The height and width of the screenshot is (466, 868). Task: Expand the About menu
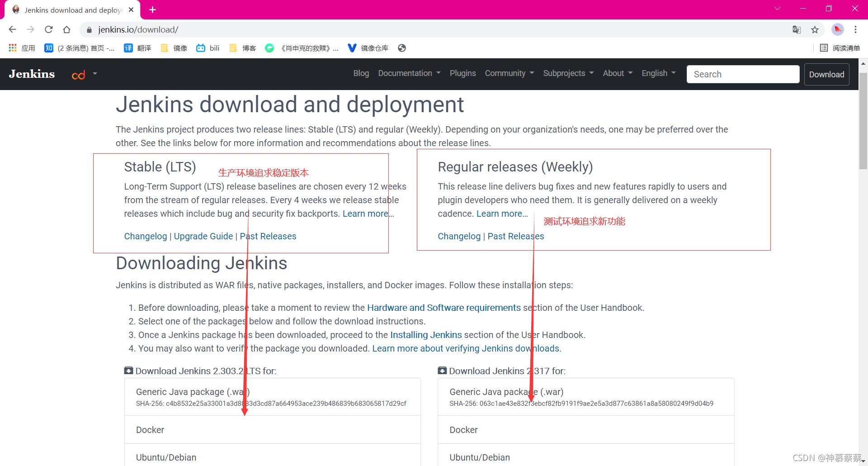click(x=618, y=73)
